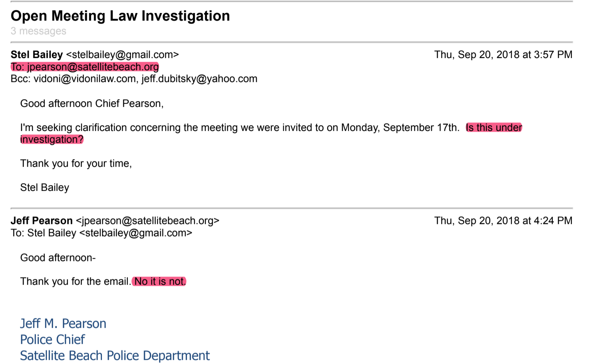Image resolution: width=591 pixels, height=364 pixels.
Task: Select sender name Stel Bailey
Action: point(37,55)
